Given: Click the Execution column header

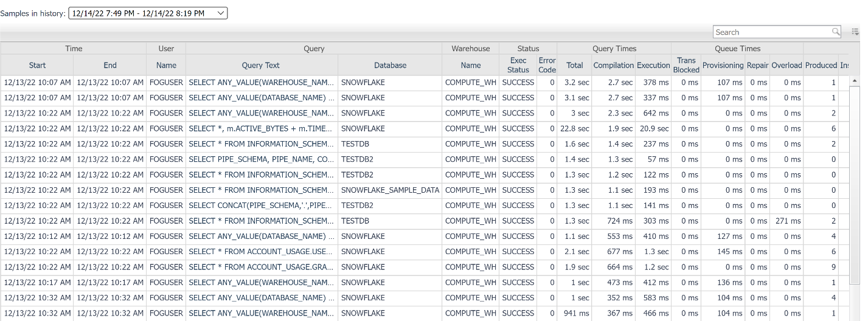Looking at the screenshot, I should (x=653, y=65).
